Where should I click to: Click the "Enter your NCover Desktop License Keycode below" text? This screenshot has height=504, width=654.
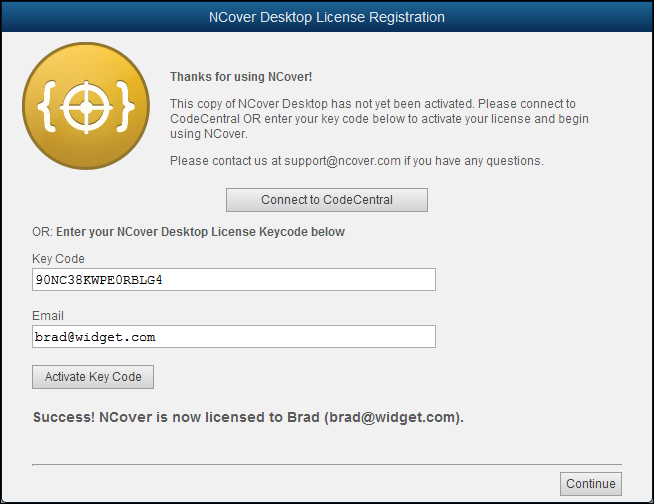coord(200,232)
